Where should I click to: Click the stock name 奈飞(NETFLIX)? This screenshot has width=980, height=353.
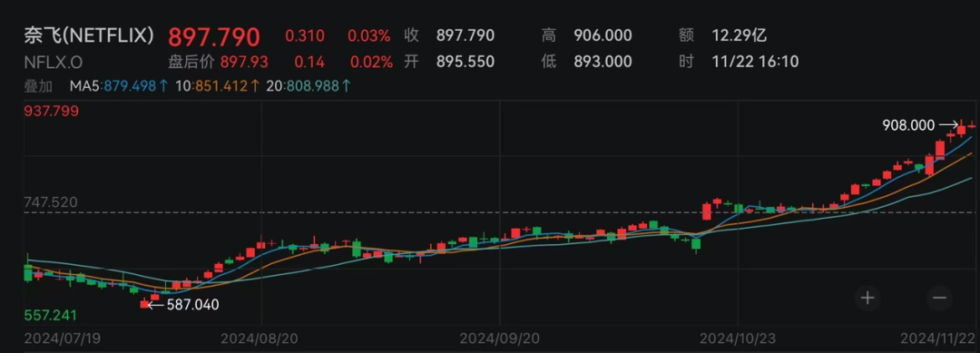(89, 35)
